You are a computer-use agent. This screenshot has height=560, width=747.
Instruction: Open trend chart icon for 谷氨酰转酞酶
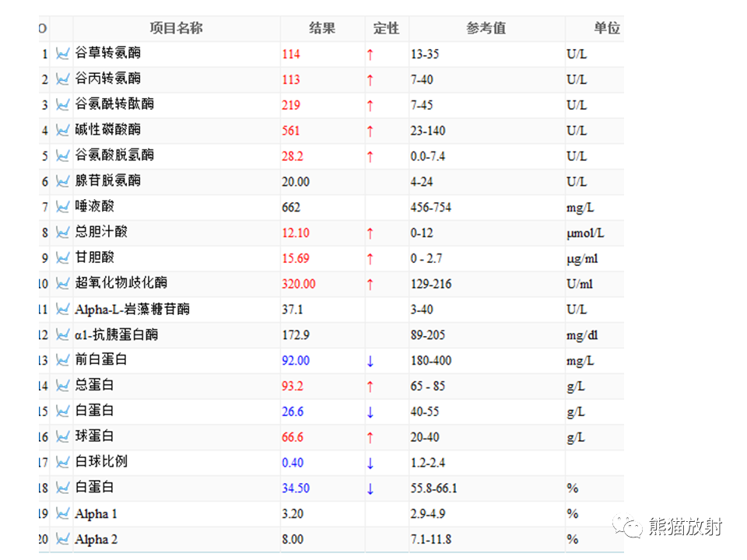(62, 104)
